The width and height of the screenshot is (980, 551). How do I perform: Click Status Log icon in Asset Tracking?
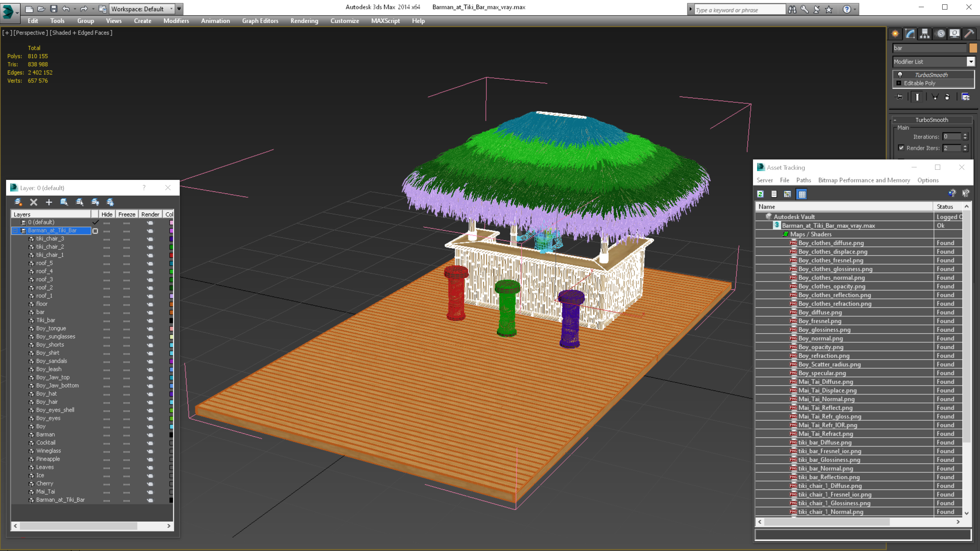click(774, 194)
